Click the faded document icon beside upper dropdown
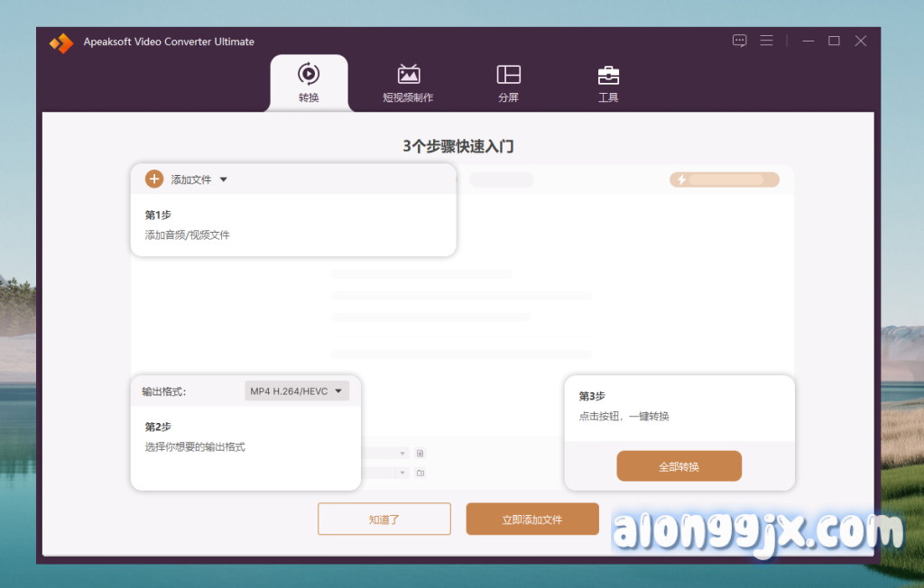 coord(420,453)
